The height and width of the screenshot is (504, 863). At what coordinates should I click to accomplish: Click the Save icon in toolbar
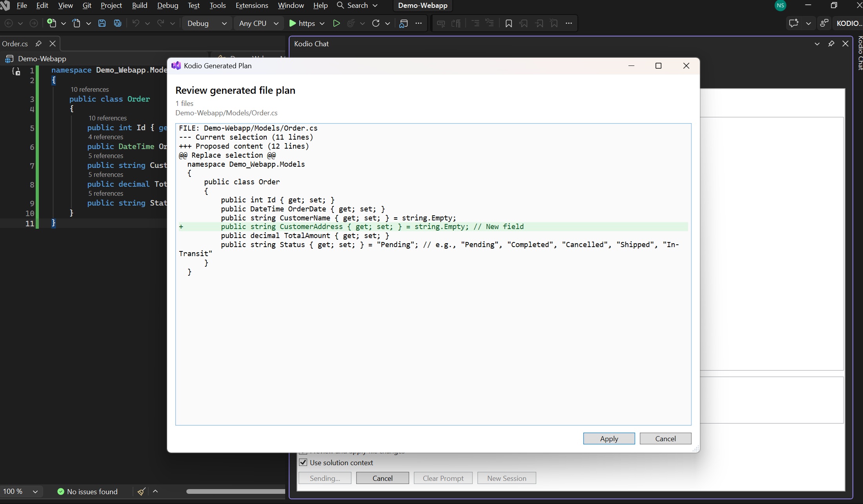pos(102,23)
